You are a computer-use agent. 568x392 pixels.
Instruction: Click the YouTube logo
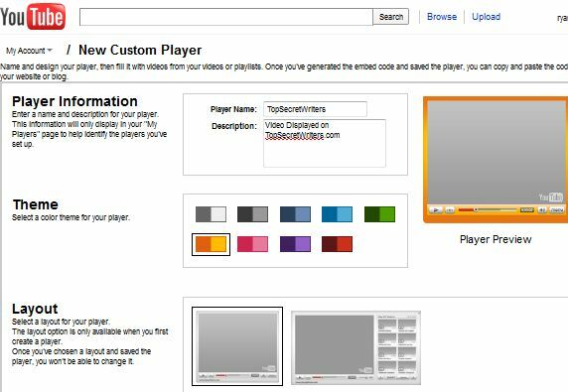click(33, 17)
